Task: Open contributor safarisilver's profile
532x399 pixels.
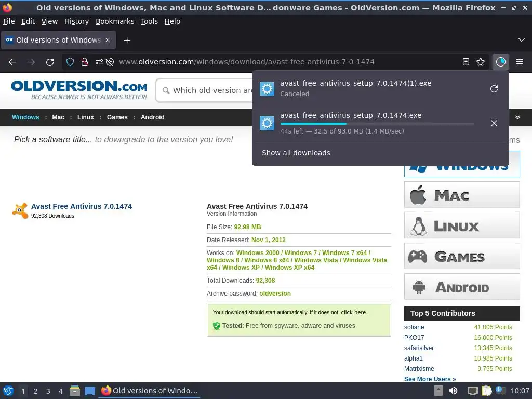Action: pos(419,348)
